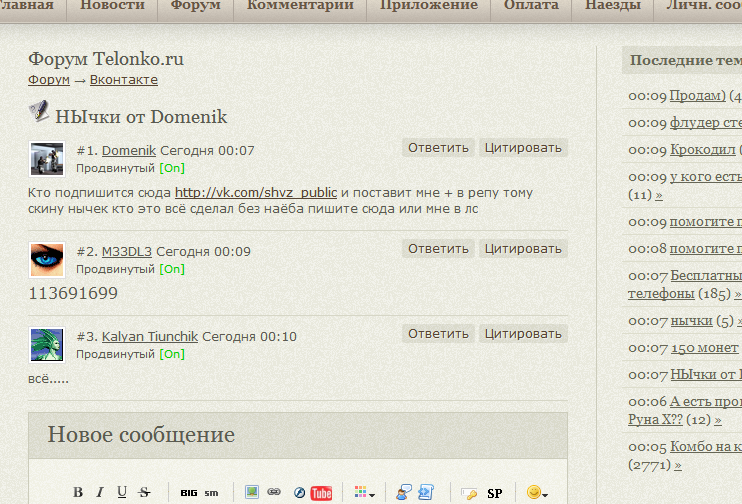The image size is (742, 504).
Task: Click the underline formatting icon
Action: [122, 492]
